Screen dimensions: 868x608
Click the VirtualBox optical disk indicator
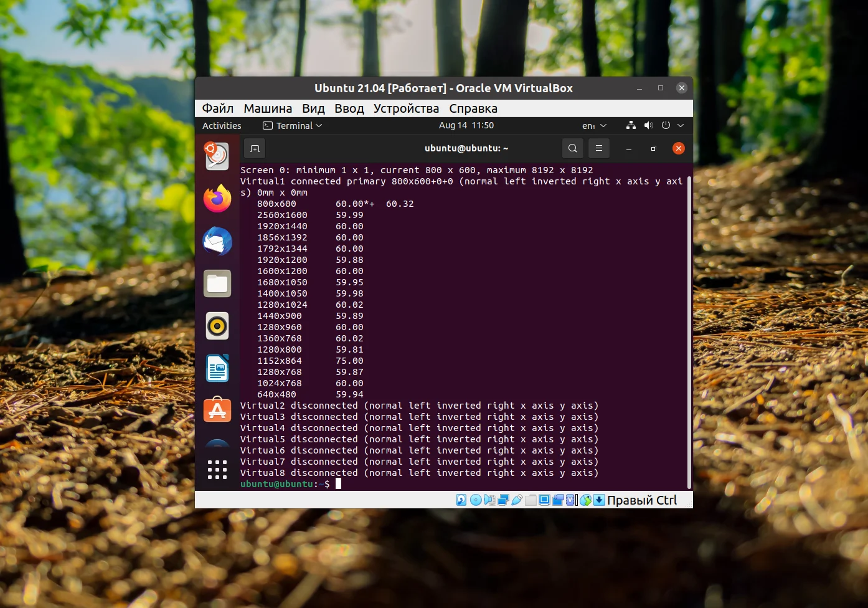pos(476,500)
